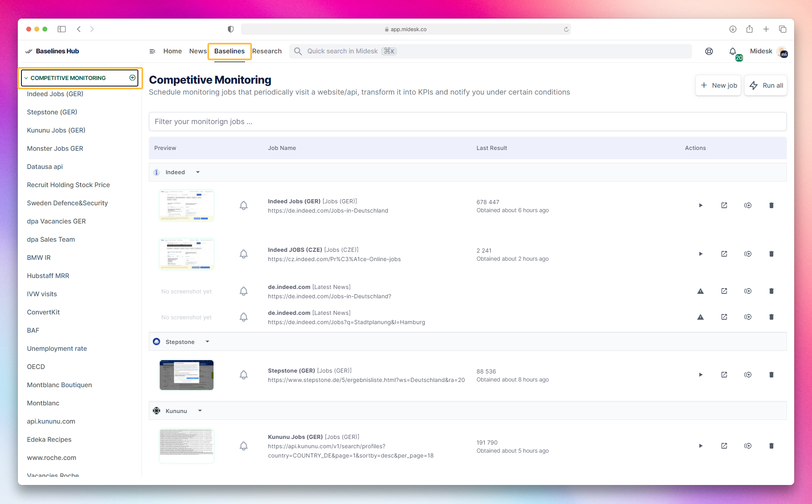Run the Indeed JOBS (CZE) job
812x504 pixels.
tap(701, 254)
